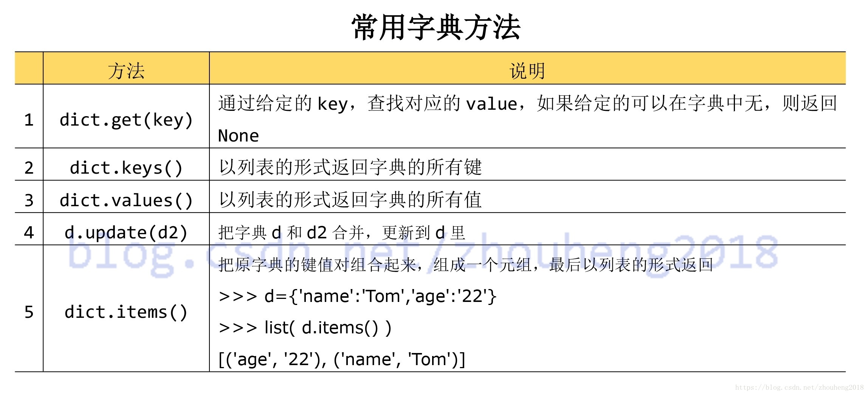Select the d.update(d2) method cell
This screenshot has height=395, width=868.
coord(126,232)
